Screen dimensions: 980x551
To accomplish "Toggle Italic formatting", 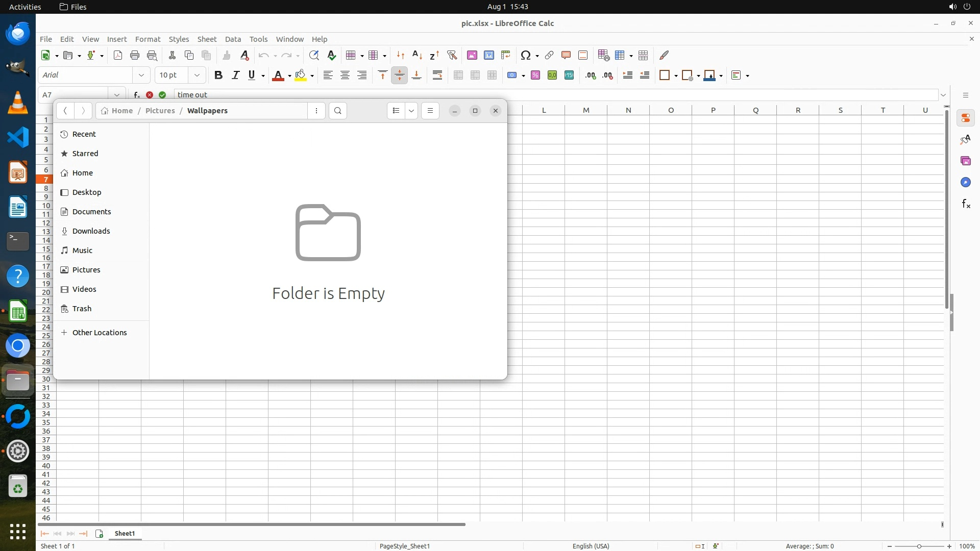I will [x=235, y=76].
